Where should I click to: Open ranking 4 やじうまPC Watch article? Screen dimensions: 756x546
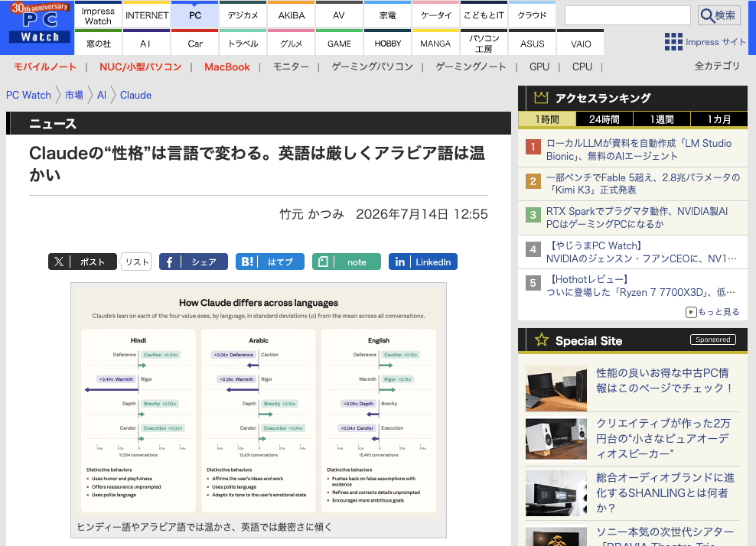pyautogui.click(x=641, y=252)
